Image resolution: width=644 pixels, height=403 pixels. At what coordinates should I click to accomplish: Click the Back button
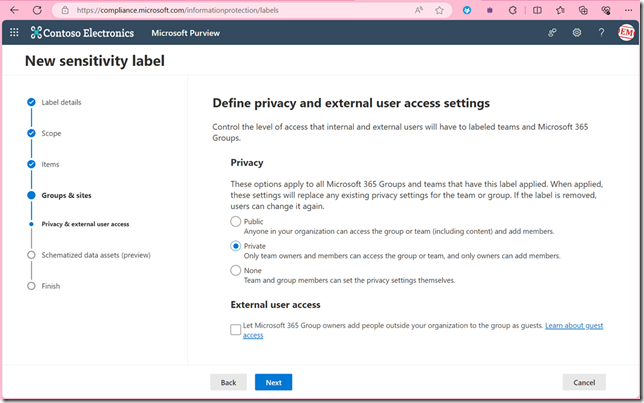tap(228, 382)
